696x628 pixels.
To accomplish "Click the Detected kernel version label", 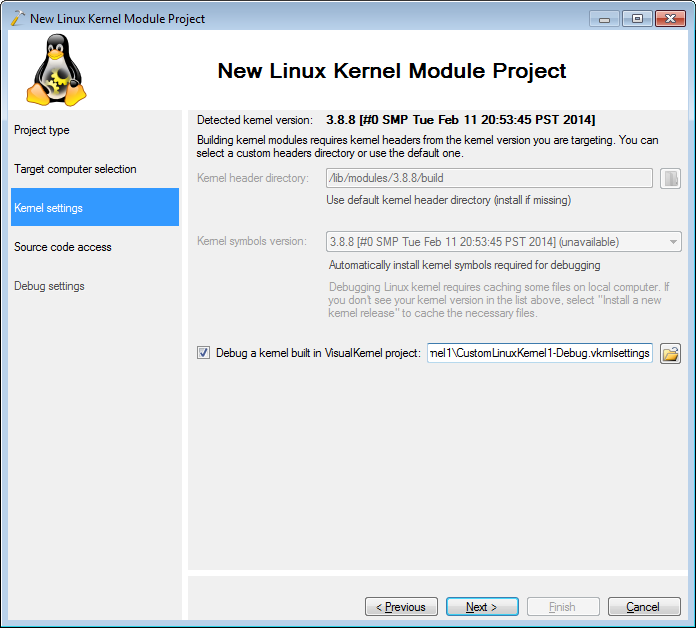I will (x=255, y=120).
